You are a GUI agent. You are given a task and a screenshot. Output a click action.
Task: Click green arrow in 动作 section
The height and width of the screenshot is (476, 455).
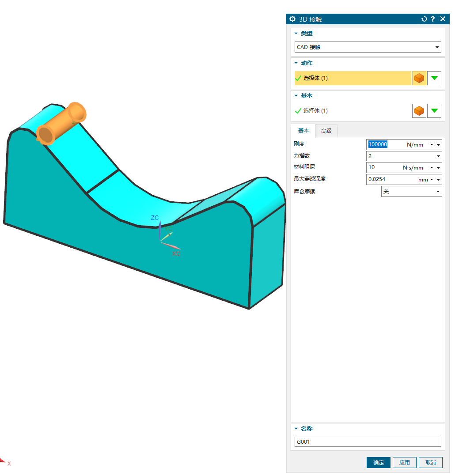pyautogui.click(x=435, y=78)
